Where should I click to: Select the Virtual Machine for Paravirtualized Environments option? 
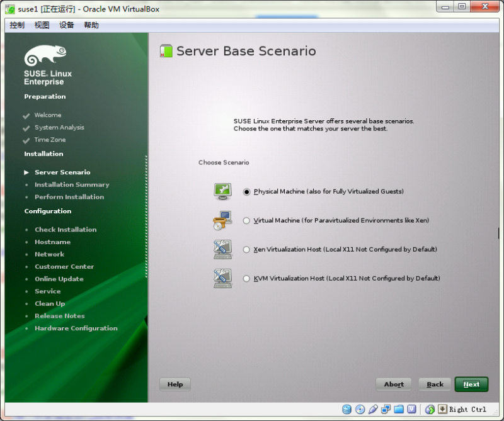click(x=246, y=220)
